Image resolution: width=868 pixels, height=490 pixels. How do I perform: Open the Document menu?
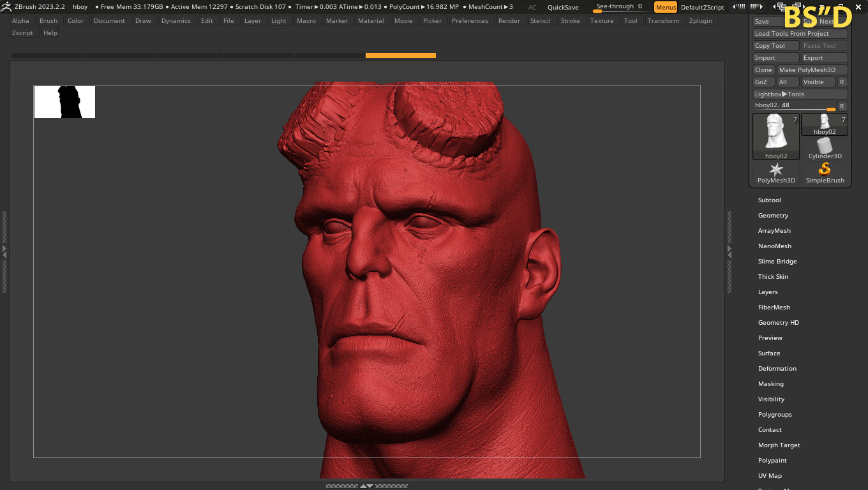(x=109, y=21)
